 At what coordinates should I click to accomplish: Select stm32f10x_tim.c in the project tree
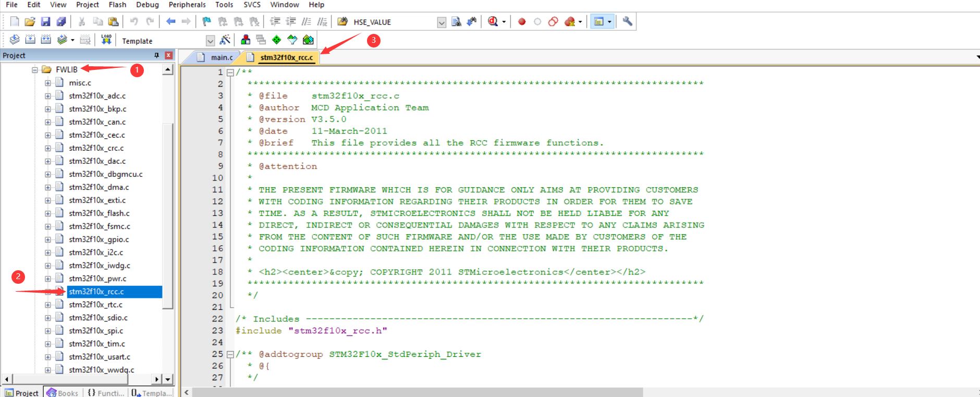click(97, 344)
